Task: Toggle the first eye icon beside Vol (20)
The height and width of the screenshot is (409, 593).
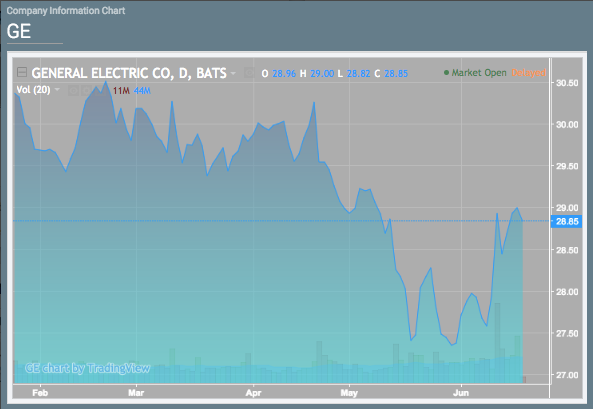Action: [x=74, y=90]
